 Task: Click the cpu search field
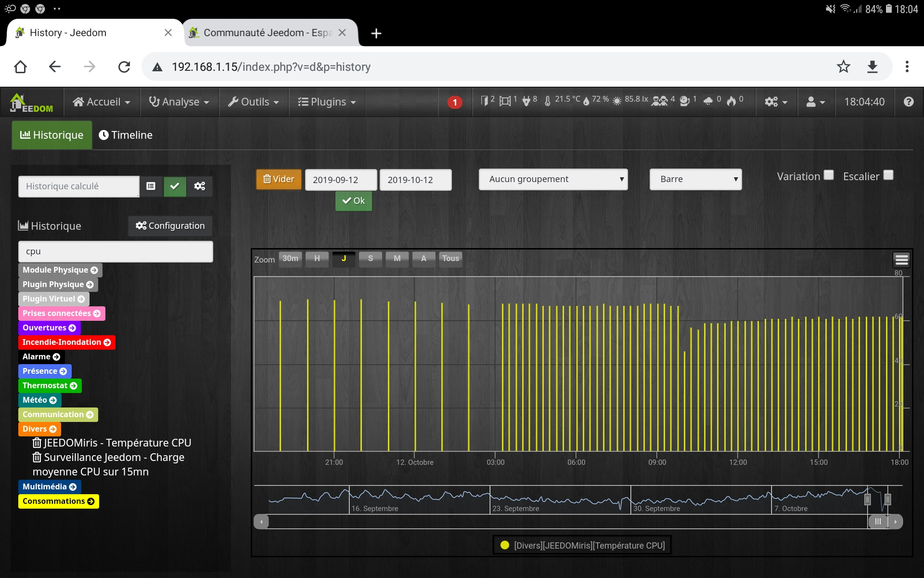[x=115, y=251]
